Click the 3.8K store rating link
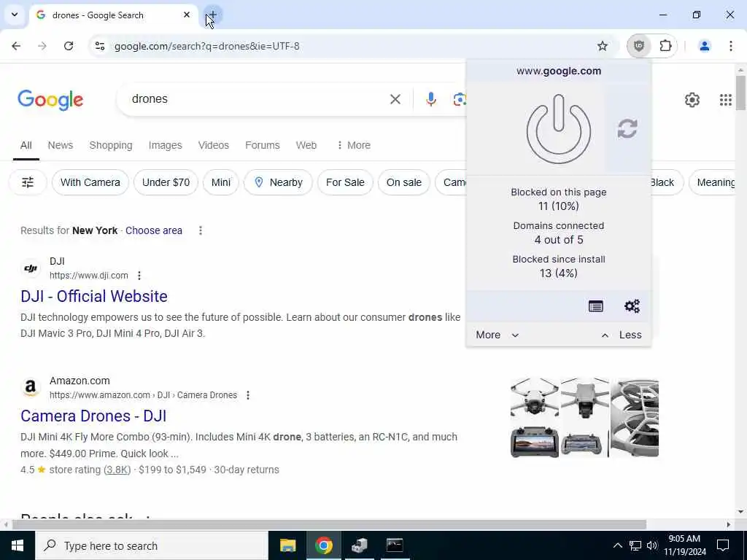The width and height of the screenshot is (747, 560). 117,470
